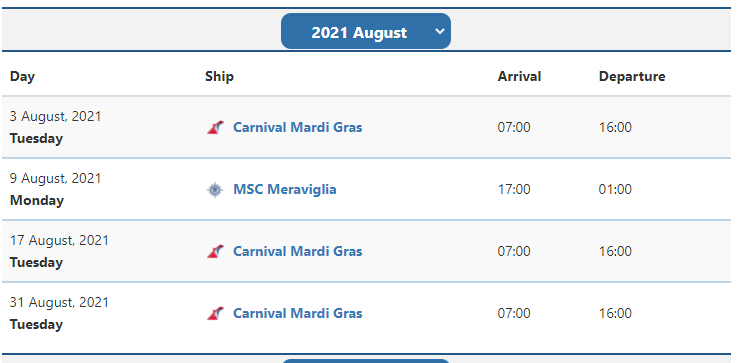Open Carnival Mardi Gras link for 31 August

coord(298,313)
